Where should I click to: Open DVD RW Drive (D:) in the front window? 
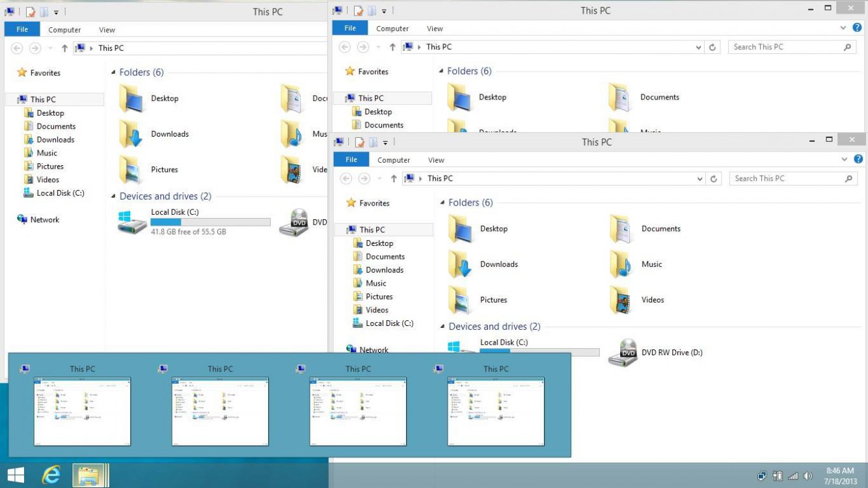655,353
